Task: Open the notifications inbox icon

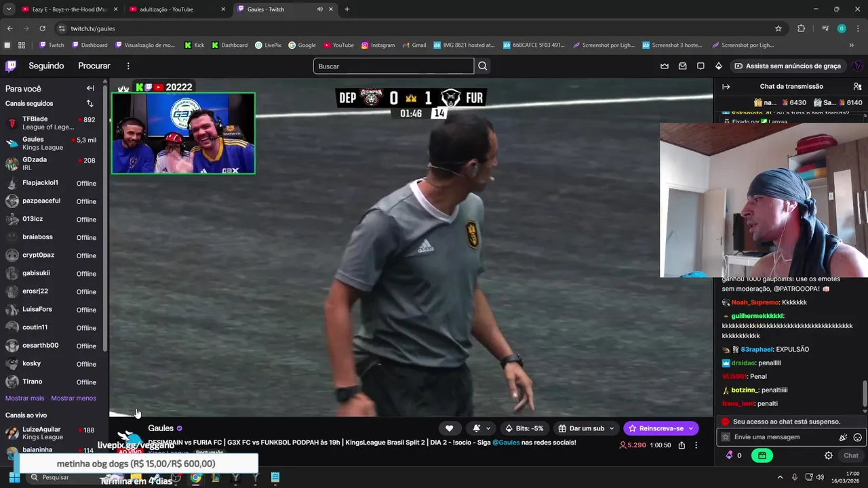Action: point(683,66)
